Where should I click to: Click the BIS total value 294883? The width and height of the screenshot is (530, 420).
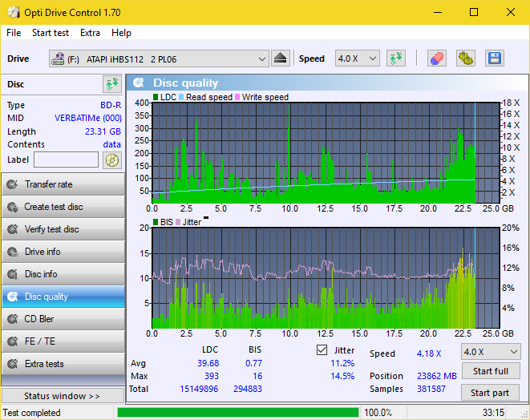248,389
